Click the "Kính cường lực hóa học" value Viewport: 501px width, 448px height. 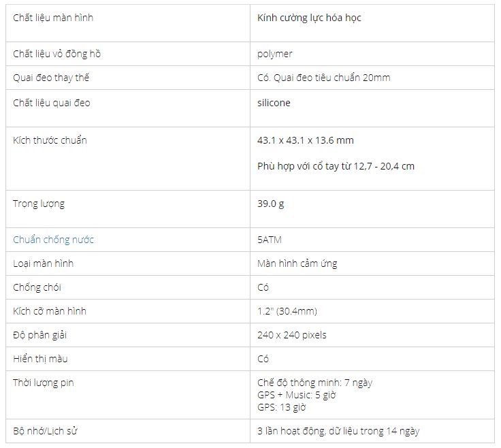tap(309, 18)
